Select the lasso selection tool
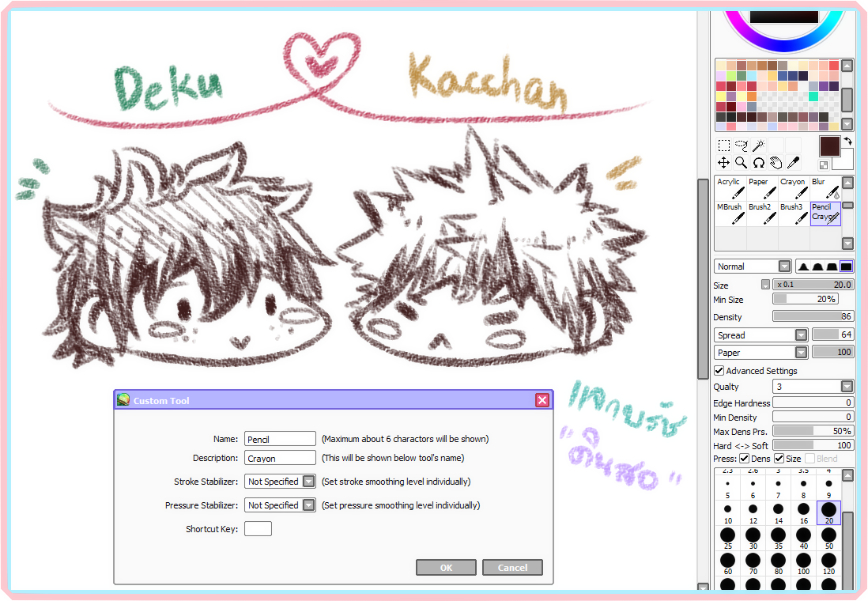 [x=742, y=146]
